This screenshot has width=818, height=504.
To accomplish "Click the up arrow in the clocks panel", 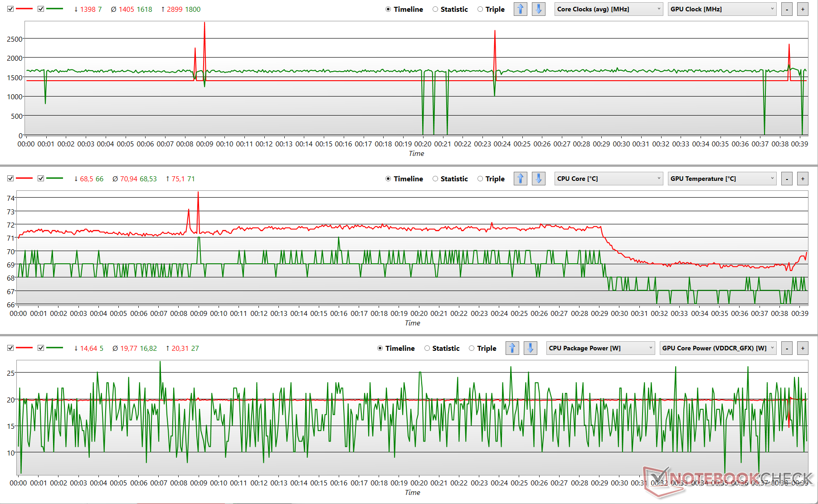I will [x=520, y=9].
